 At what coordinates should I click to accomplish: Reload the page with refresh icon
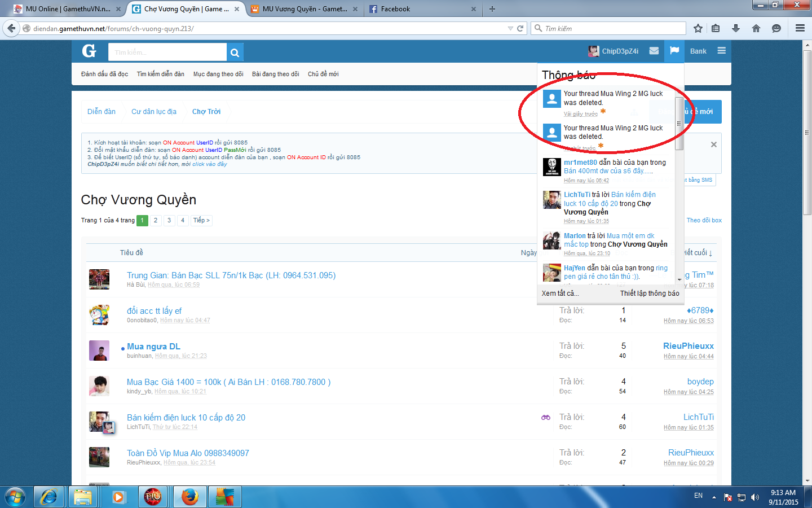(x=520, y=28)
